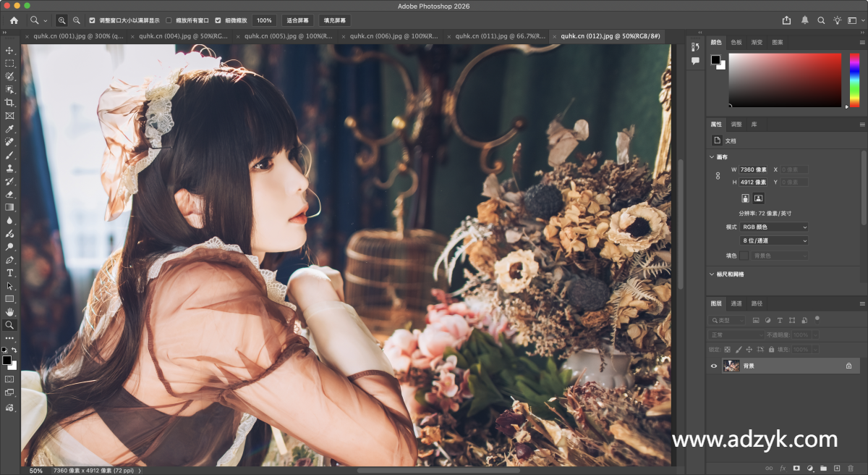868x475 pixels.
Task: Open the notifications bell icon
Action: click(805, 20)
